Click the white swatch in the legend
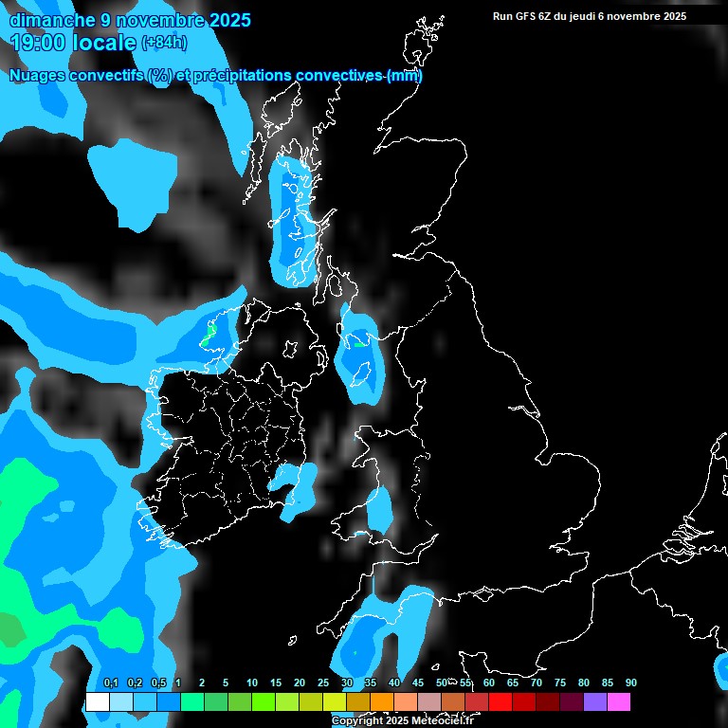Screen dimensions: 728x728 coord(98,702)
